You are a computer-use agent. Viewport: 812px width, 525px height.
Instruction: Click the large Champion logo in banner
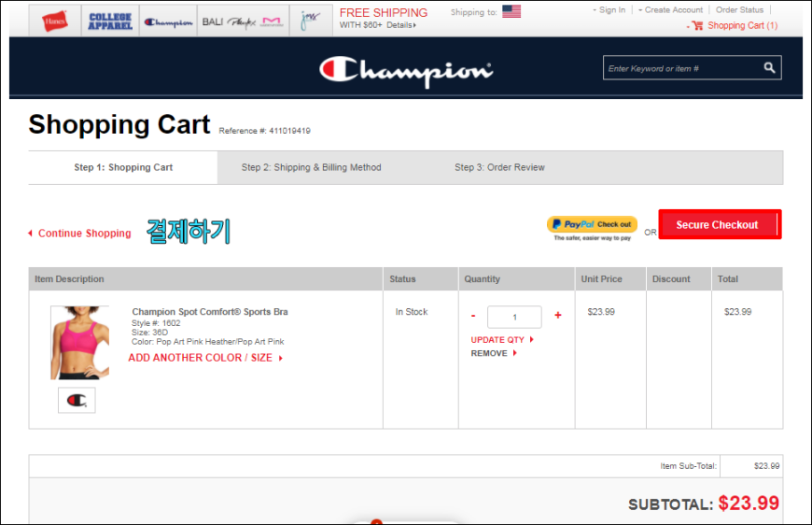coord(406,70)
